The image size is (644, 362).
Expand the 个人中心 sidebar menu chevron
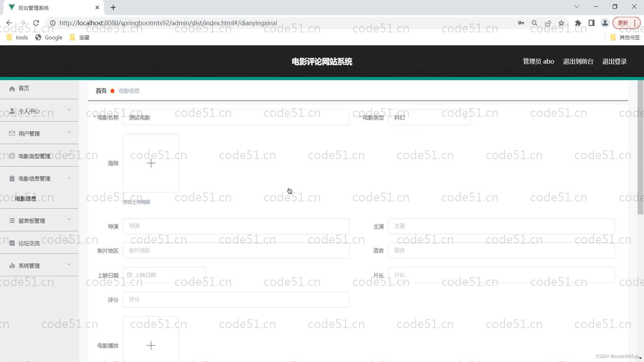click(x=69, y=110)
